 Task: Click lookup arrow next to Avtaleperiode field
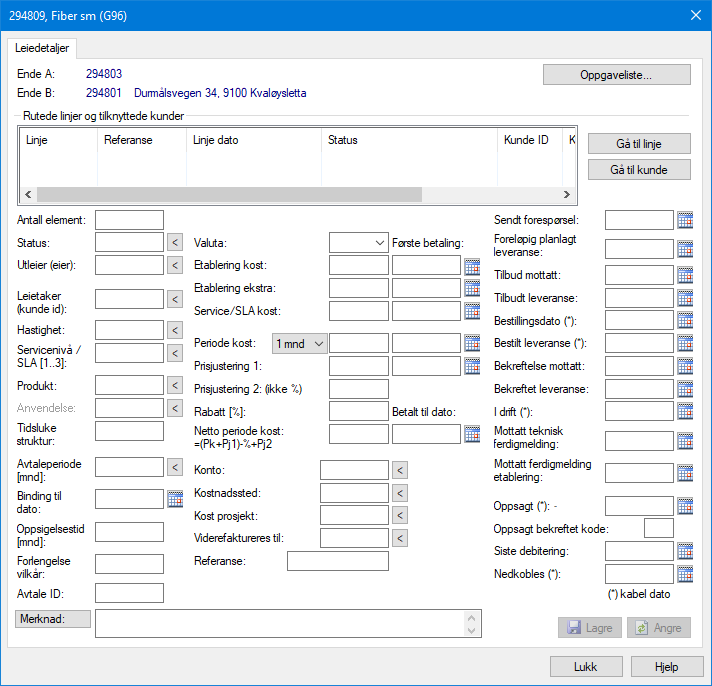pyautogui.click(x=175, y=467)
